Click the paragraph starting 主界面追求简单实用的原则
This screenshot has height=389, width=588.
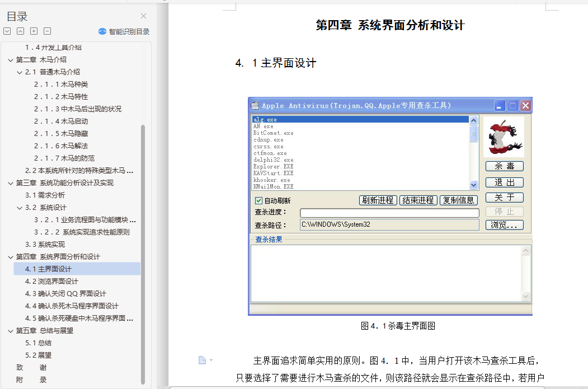coord(390,369)
